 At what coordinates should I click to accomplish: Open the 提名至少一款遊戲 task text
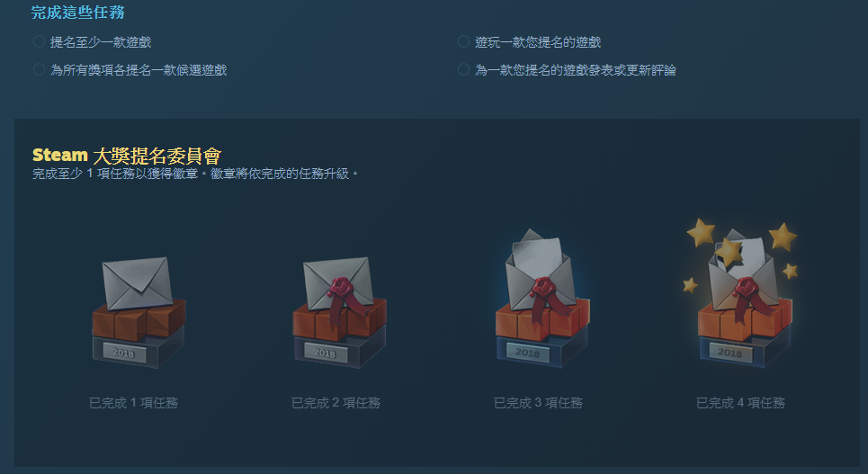[x=101, y=42]
